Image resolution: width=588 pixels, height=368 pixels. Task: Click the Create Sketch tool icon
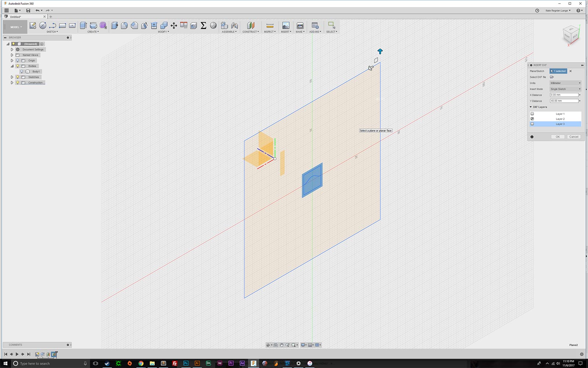[x=33, y=25]
